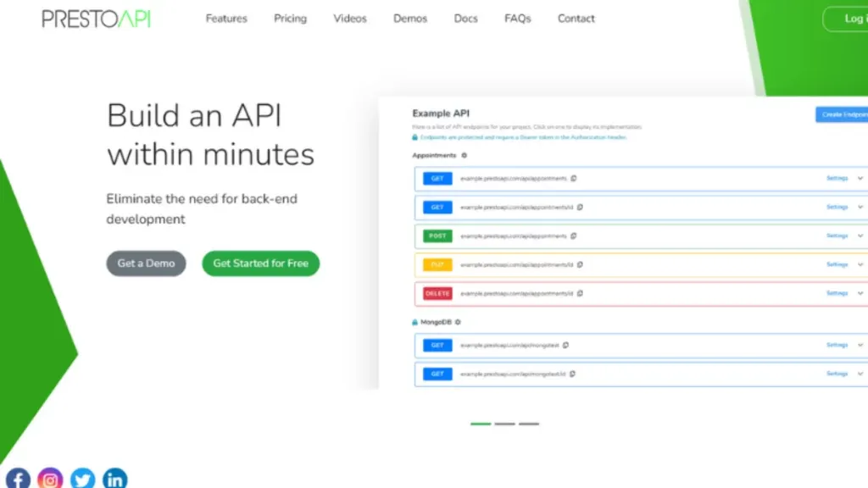Copy URL of the POST appointments endpoint
This screenshot has height=488, width=868.
coord(574,236)
